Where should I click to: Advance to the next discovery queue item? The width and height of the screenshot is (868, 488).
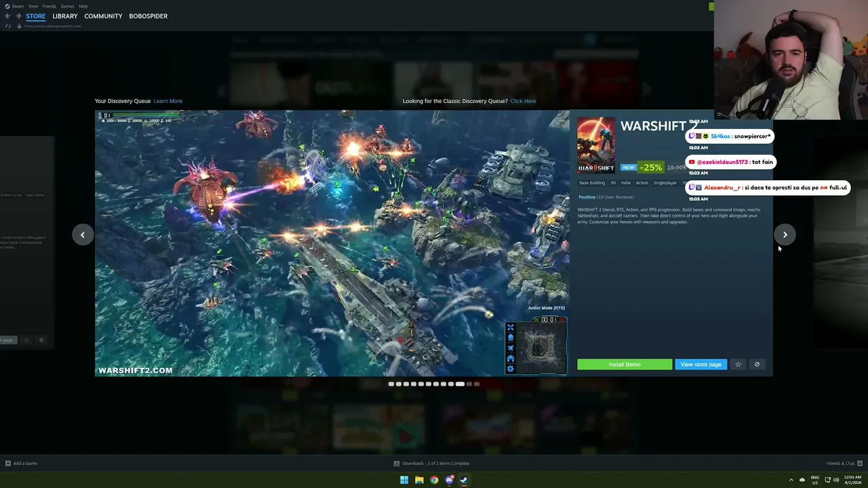(x=785, y=235)
